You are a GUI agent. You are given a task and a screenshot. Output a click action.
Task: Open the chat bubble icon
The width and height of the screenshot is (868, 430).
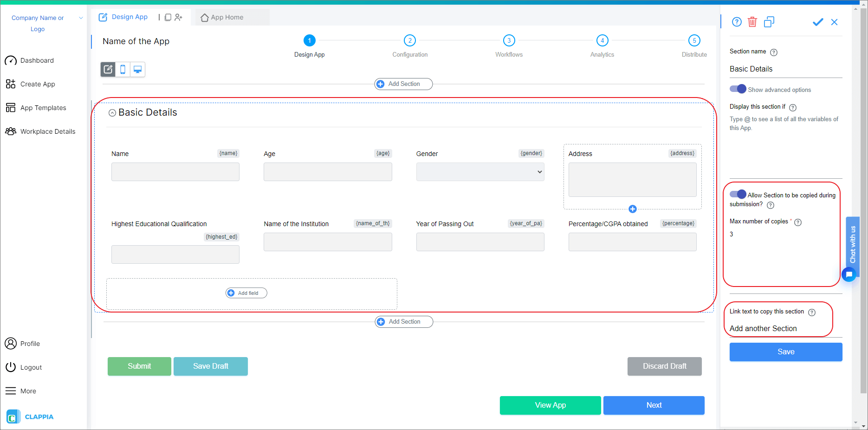click(x=849, y=274)
